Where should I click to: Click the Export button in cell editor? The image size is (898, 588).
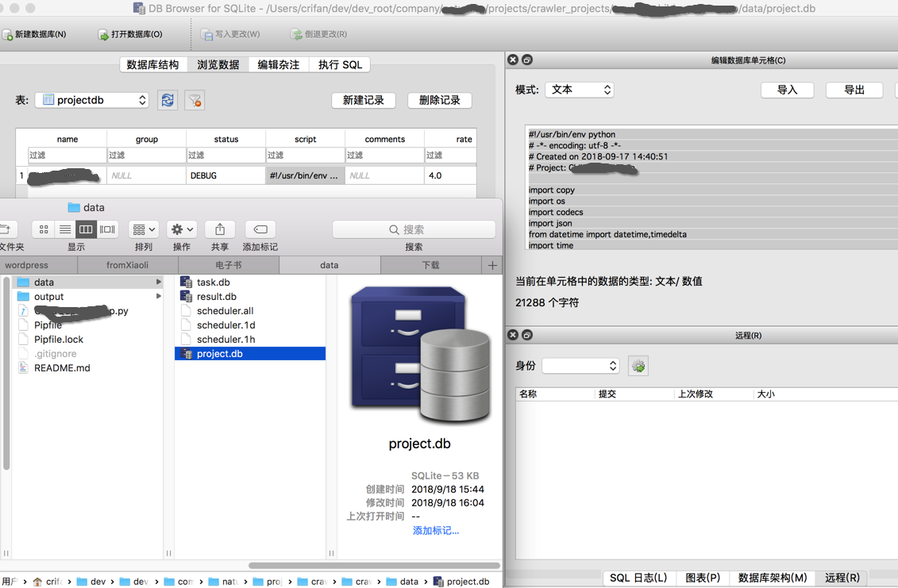point(854,90)
